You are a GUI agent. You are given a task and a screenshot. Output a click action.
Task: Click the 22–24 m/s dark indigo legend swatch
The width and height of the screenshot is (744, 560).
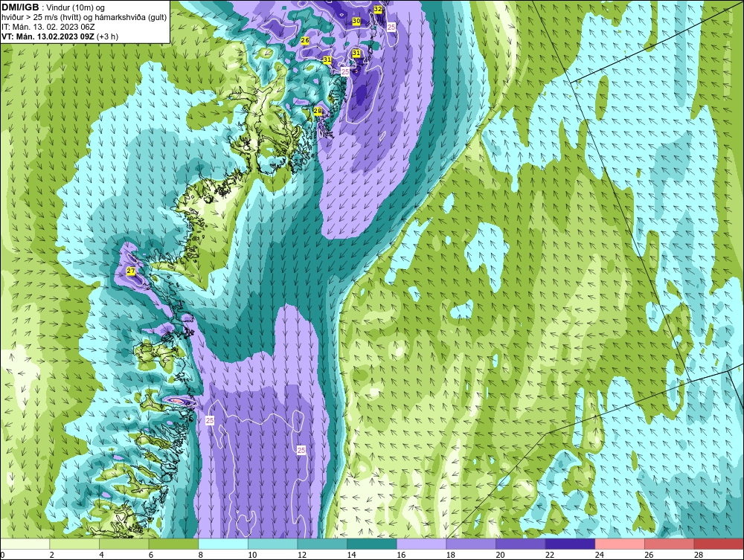pyautogui.click(x=571, y=544)
